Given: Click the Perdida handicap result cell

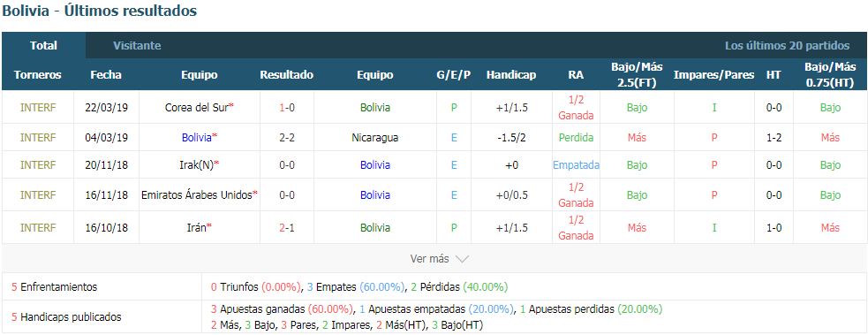Looking at the screenshot, I should [x=576, y=137].
